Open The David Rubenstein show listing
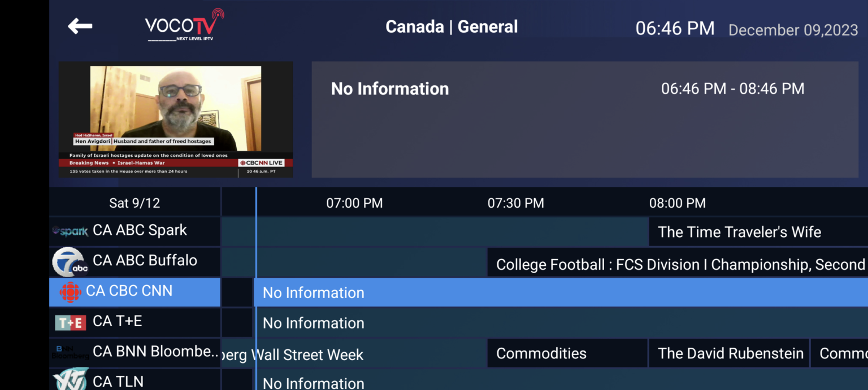The image size is (868, 390). click(x=730, y=353)
